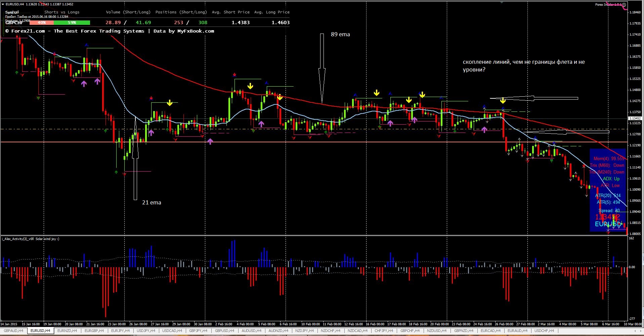The height and width of the screenshot is (336, 644).
Task: Open the AUDNZD,H4 chart tab
Action: point(278,331)
